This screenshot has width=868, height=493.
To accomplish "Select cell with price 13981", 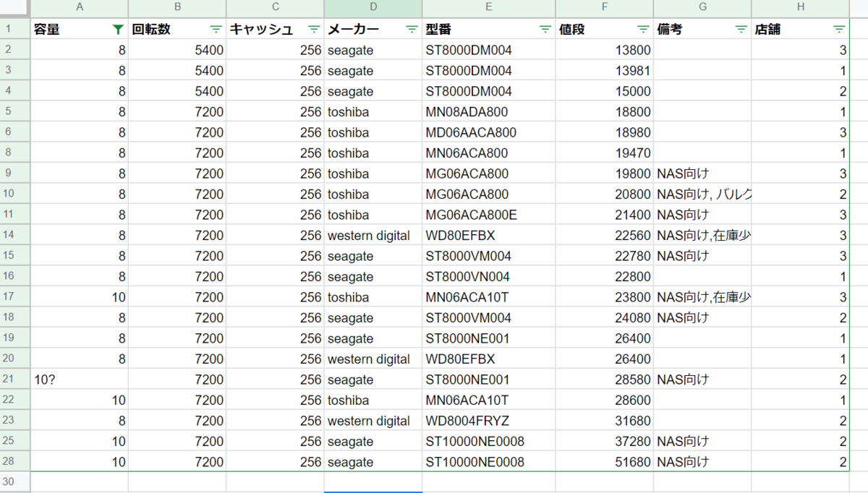I will pyautogui.click(x=605, y=71).
